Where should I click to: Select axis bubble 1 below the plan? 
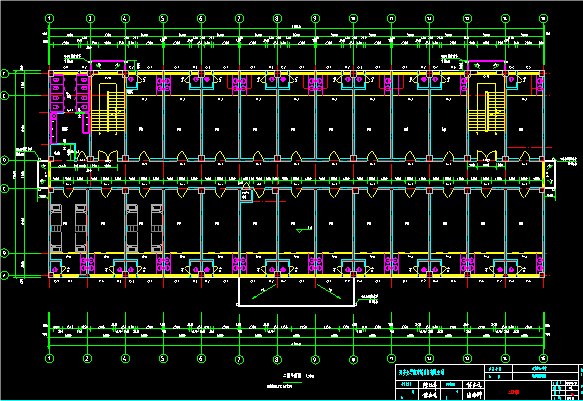click(x=49, y=358)
